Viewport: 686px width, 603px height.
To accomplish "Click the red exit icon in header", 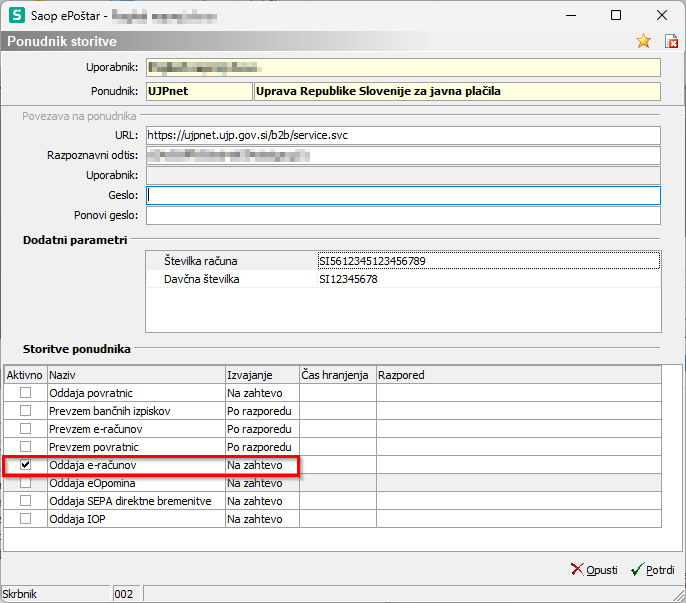I will 671,41.
